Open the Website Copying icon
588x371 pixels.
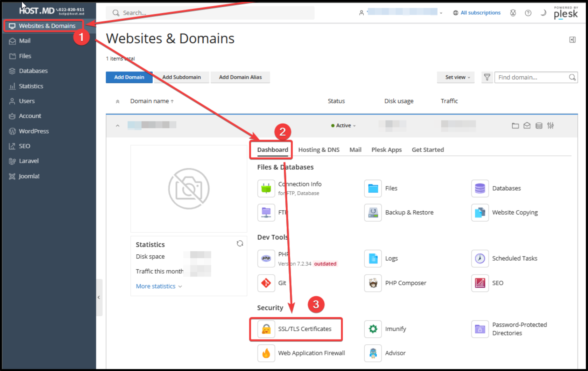tap(480, 213)
